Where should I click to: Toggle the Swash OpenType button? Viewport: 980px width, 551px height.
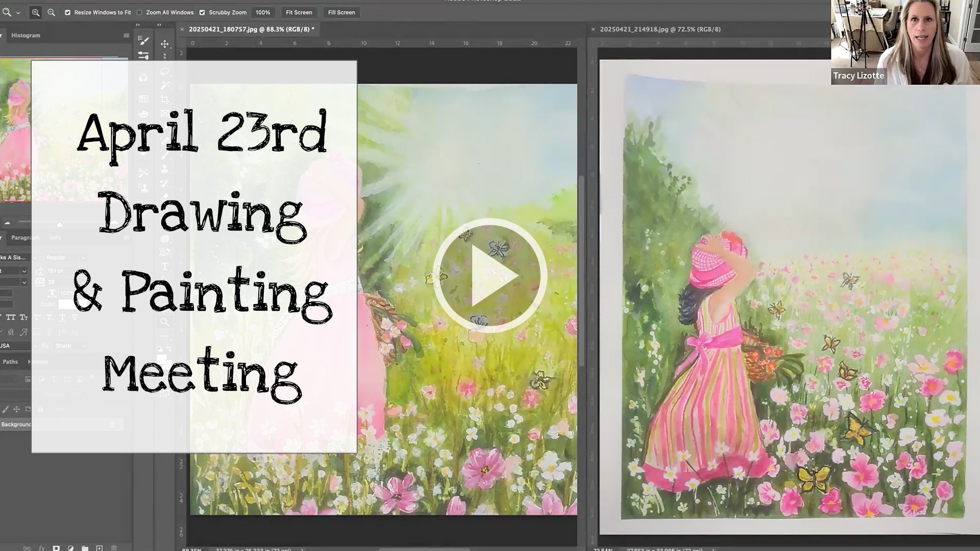23,332
